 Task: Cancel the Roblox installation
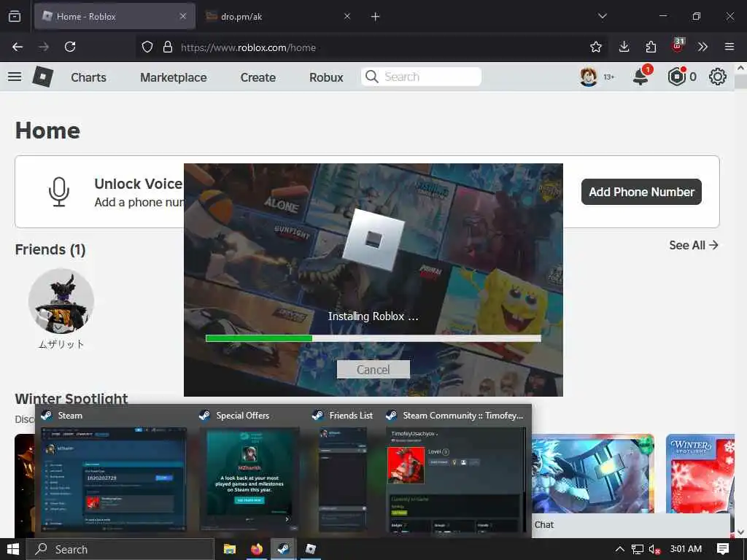[x=373, y=370]
